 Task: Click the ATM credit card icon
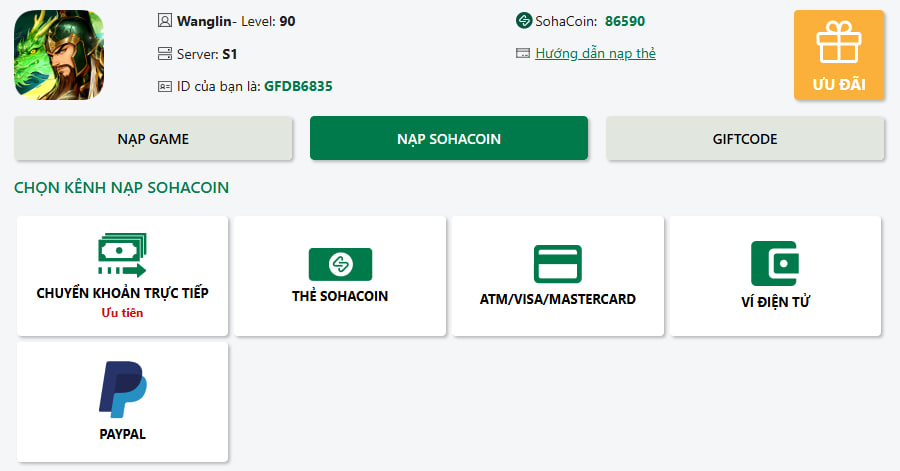tap(557, 264)
